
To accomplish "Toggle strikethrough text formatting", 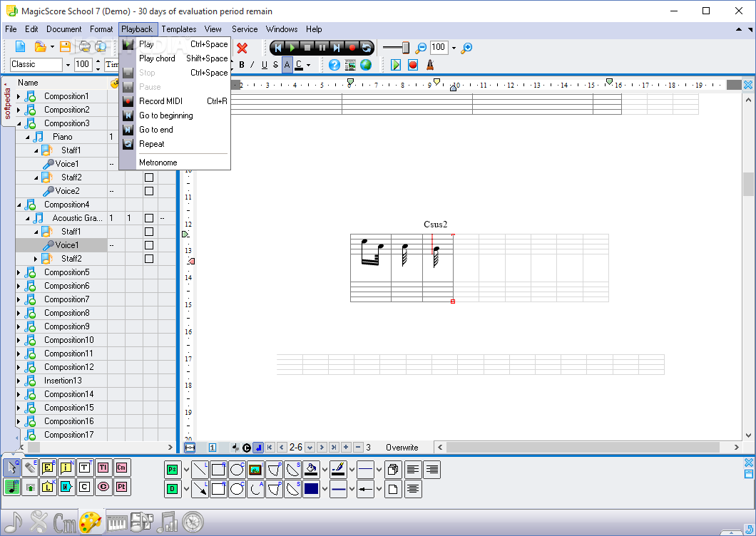I will pos(275,65).
